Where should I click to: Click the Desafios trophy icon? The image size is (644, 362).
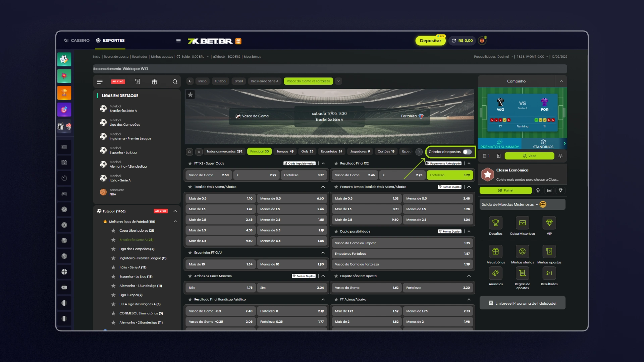(x=495, y=223)
